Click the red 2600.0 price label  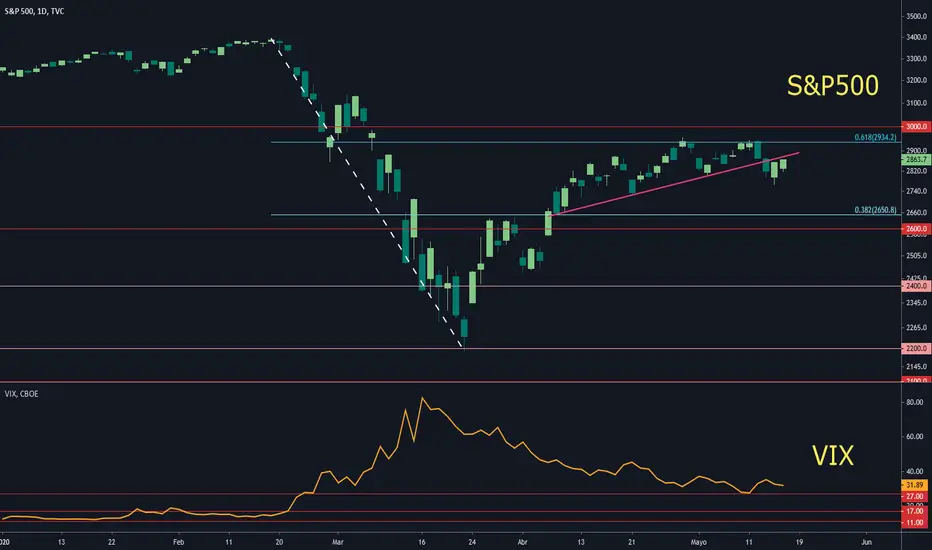coord(917,229)
